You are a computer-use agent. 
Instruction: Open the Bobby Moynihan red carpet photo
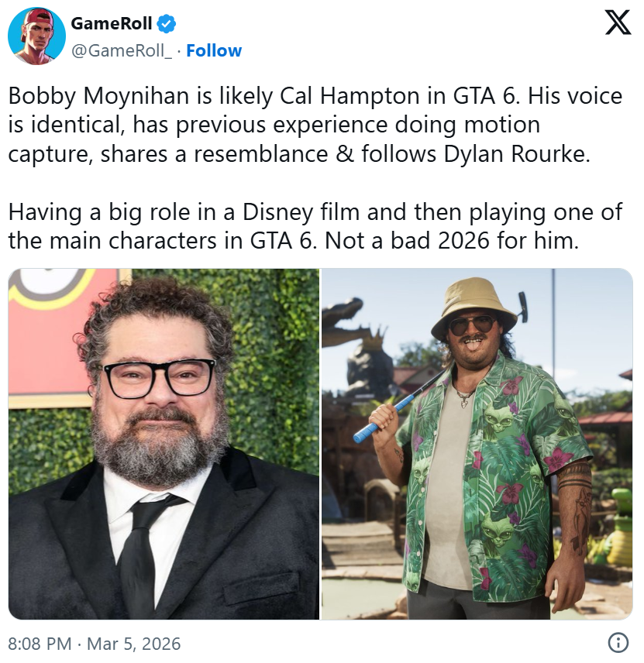coord(164,444)
